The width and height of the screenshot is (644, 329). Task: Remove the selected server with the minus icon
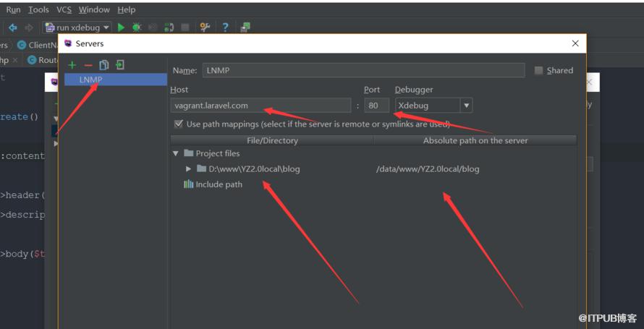pyautogui.click(x=88, y=65)
